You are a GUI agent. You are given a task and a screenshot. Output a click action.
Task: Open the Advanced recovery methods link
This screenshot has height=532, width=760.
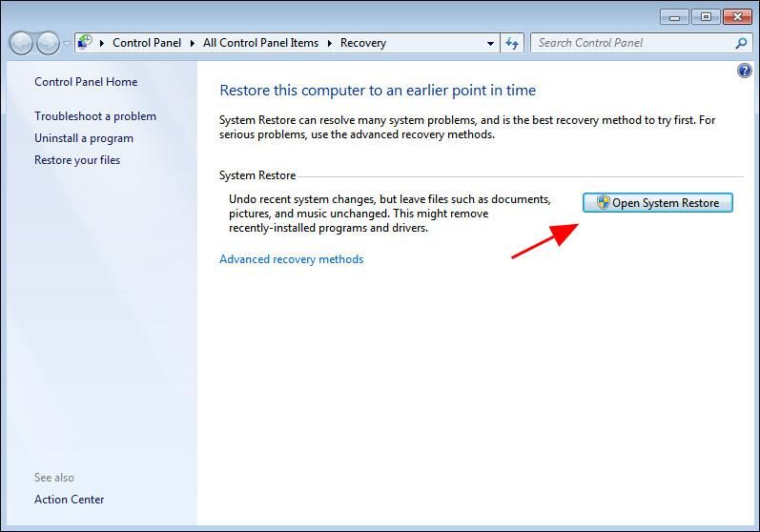291,259
